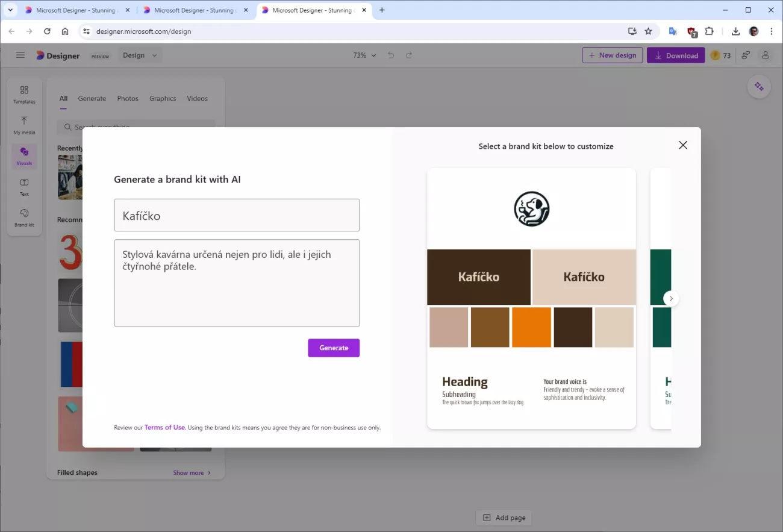Select the dark brown Kafíčko logo tile
The height and width of the screenshot is (532, 783).
(x=479, y=277)
